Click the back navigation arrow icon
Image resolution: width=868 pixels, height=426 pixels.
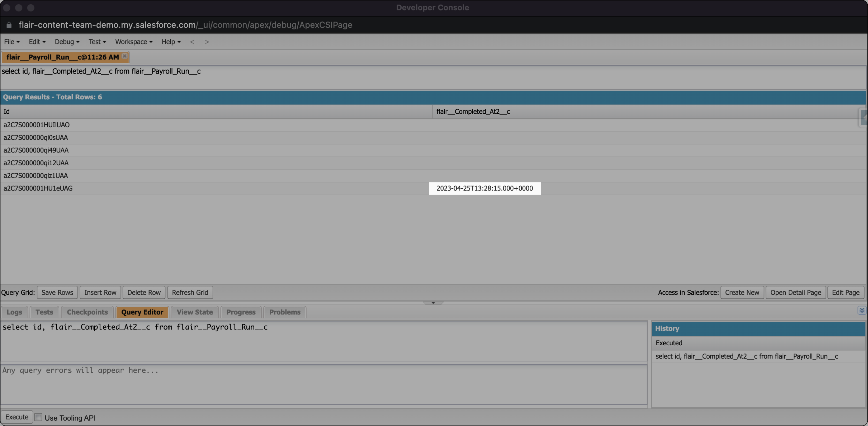(192, 42)
